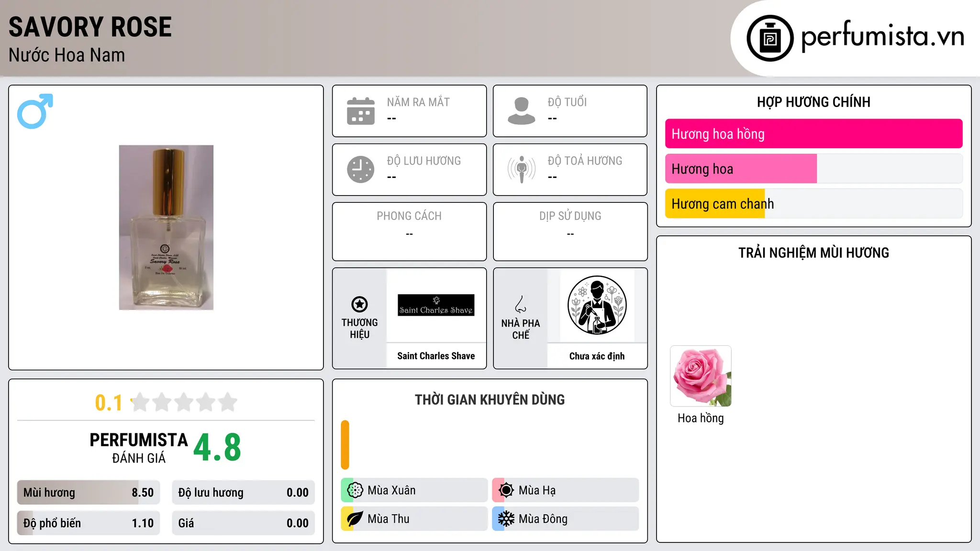Click the Độ lưu hương 0.00 score bar

243,493
